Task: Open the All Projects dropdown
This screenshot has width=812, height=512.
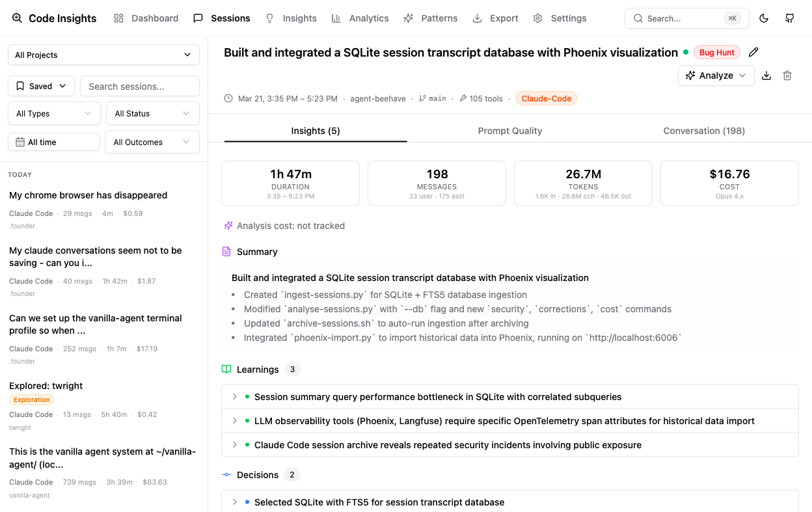Action: (x=103, y=55)
